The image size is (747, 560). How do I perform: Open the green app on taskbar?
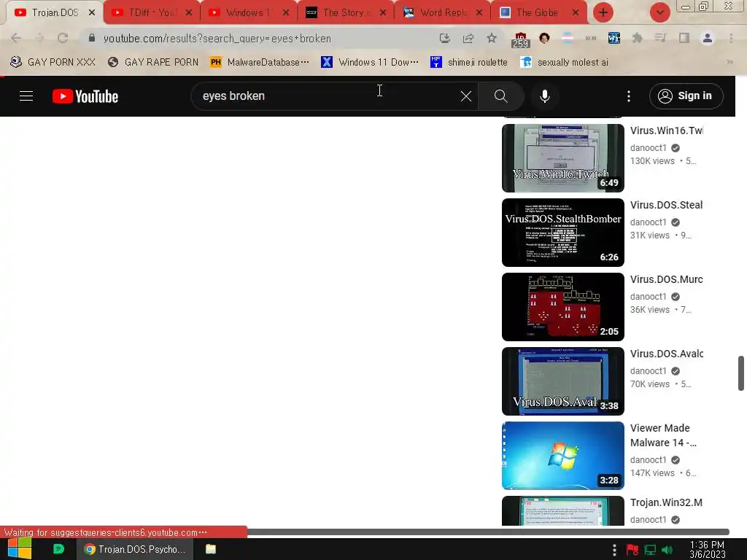click(x=58, y=549)
